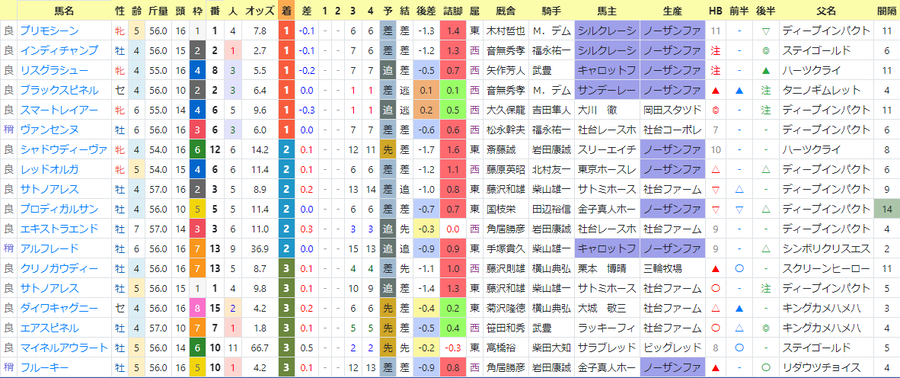The height and width of the screenshot is (378, 900).
Task: Click jockey 吉田隼人 cell
Action: 552,110
